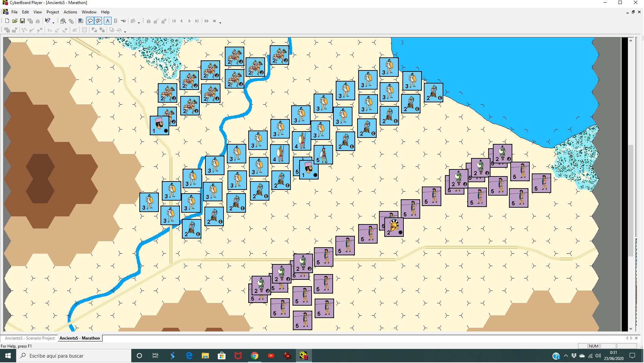Open Task View from the taskbar
The image size is (644, 363).
tap(155, 356)
